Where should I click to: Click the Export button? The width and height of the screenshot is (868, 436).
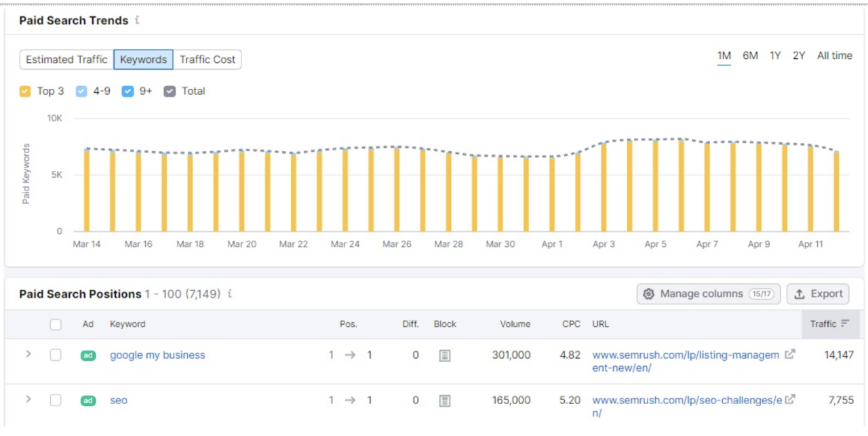click(x=818, y=294)
